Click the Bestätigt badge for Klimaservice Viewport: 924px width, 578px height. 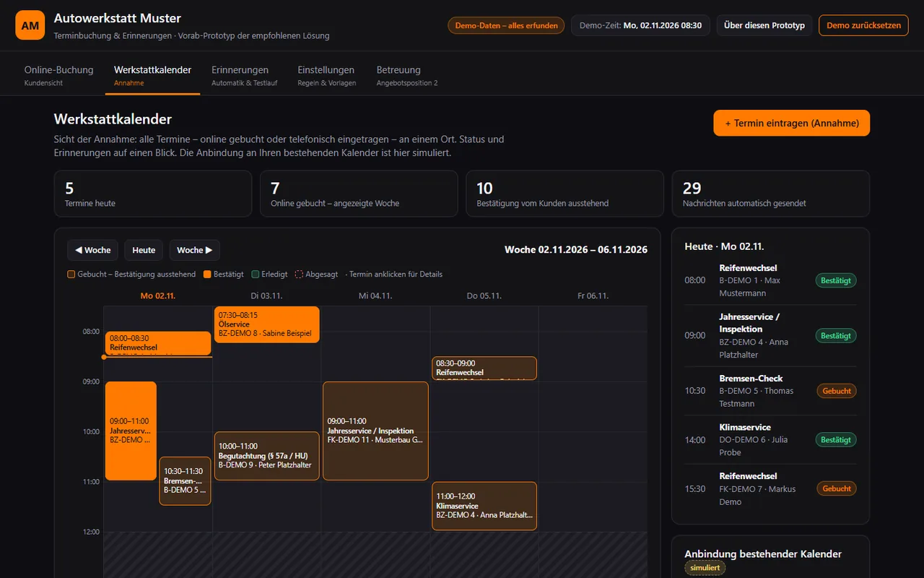pos(836,439)
